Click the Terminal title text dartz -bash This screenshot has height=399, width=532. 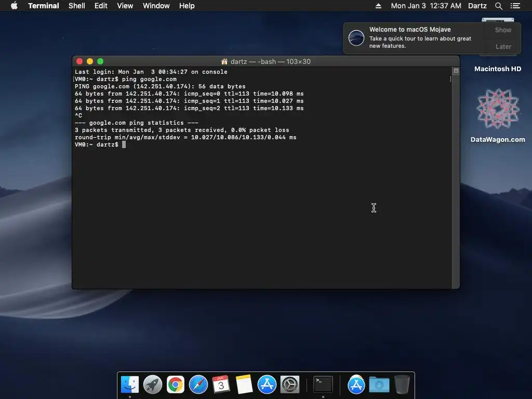click(x=270, y=61)
